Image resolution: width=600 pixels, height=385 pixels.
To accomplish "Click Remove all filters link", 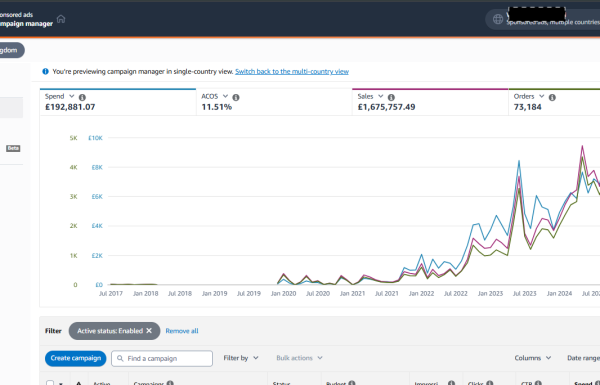I will tap(182, 331).
